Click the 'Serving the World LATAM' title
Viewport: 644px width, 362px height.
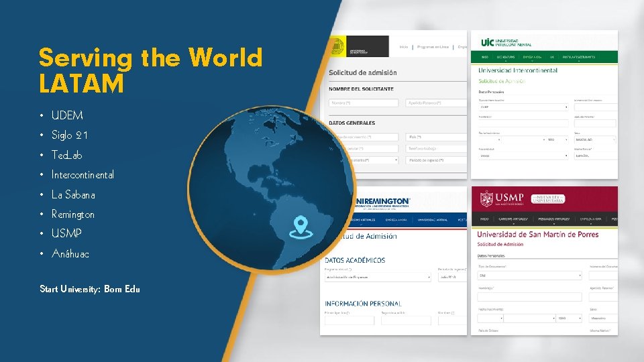[x=151, y=70]
